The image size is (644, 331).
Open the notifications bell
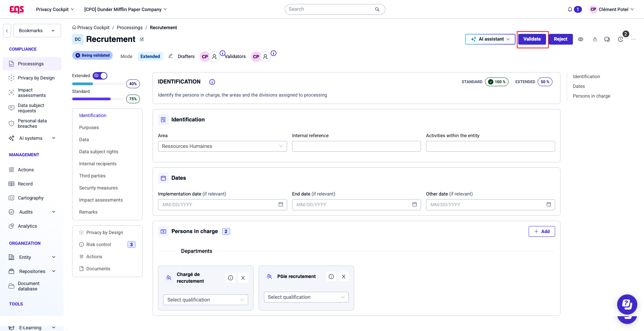point(570,9)
